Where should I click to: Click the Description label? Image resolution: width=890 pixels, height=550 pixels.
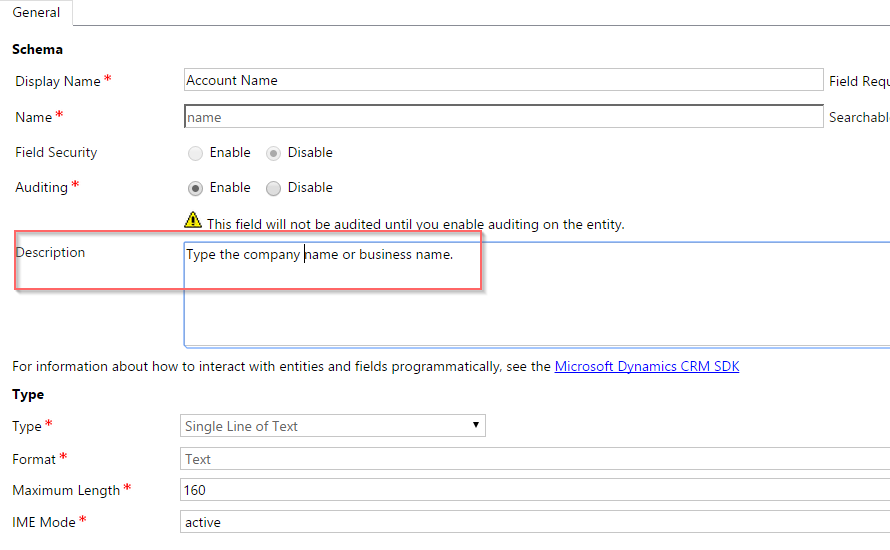coord(50,252)
